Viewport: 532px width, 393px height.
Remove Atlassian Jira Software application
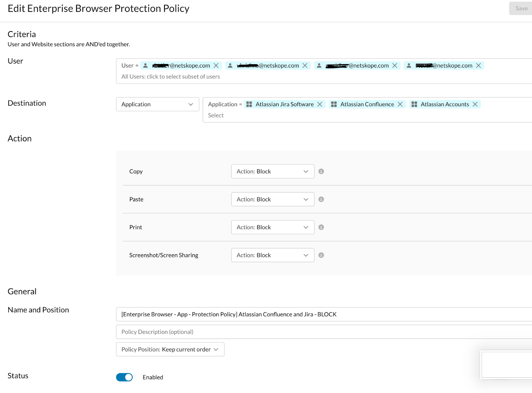(x=320, y=104)
